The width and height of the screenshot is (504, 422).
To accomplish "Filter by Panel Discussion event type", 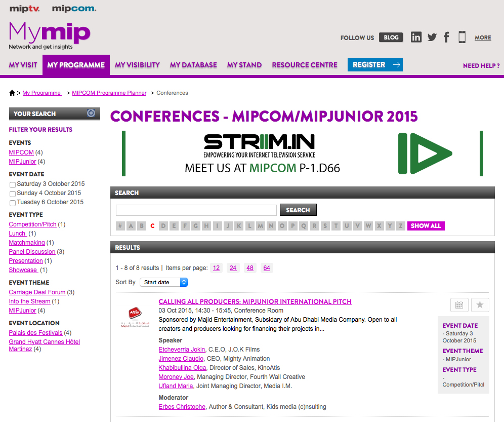I will tap(32, 251).
